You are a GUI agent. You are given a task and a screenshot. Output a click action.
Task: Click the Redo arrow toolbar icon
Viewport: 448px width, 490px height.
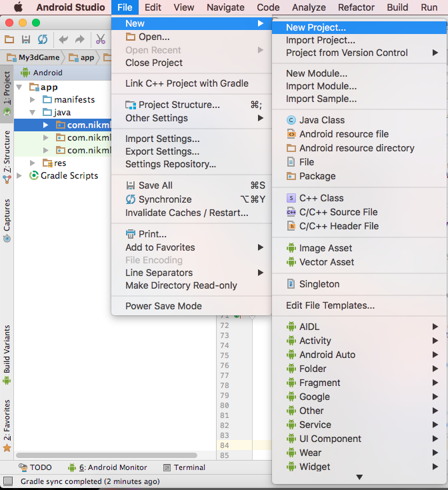pos(80,39)
